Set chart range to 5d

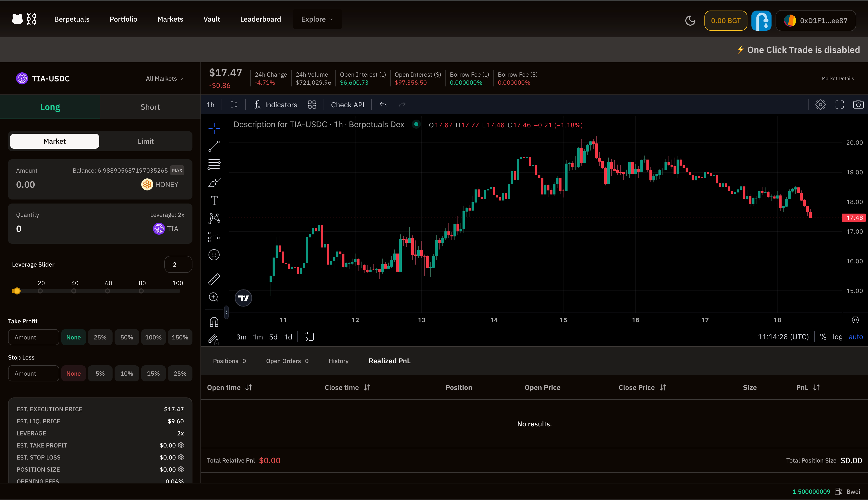[x=273, y=337]
